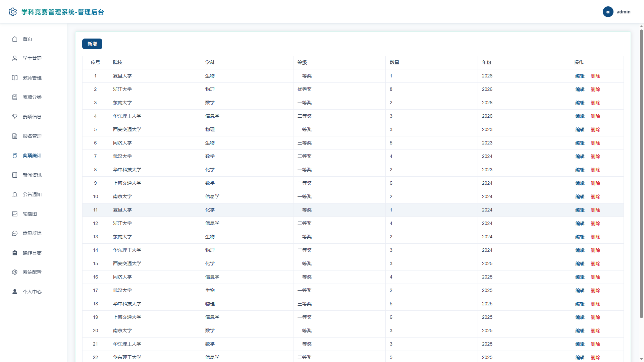This screenshot has height=362, width=644.
Task: Edit row 11 复旦大学 化学
Action: click(580, 210)
